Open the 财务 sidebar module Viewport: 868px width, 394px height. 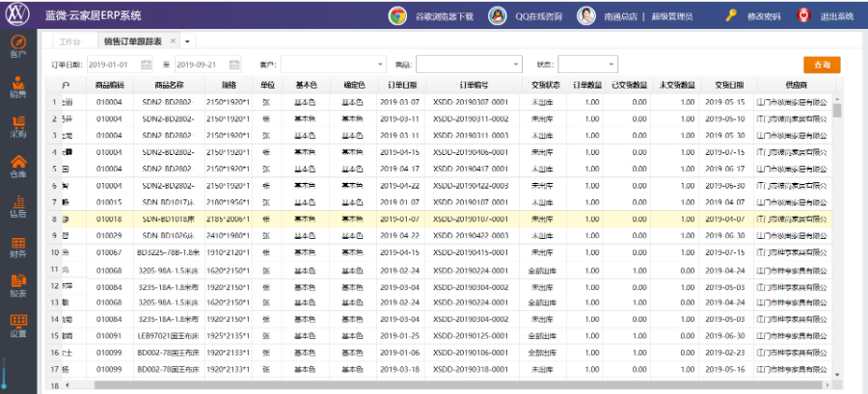(18, 247)
